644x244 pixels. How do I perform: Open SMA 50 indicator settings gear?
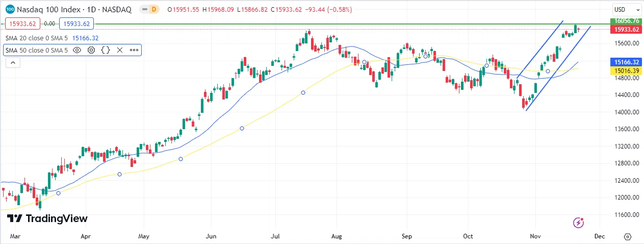point(91,50)
